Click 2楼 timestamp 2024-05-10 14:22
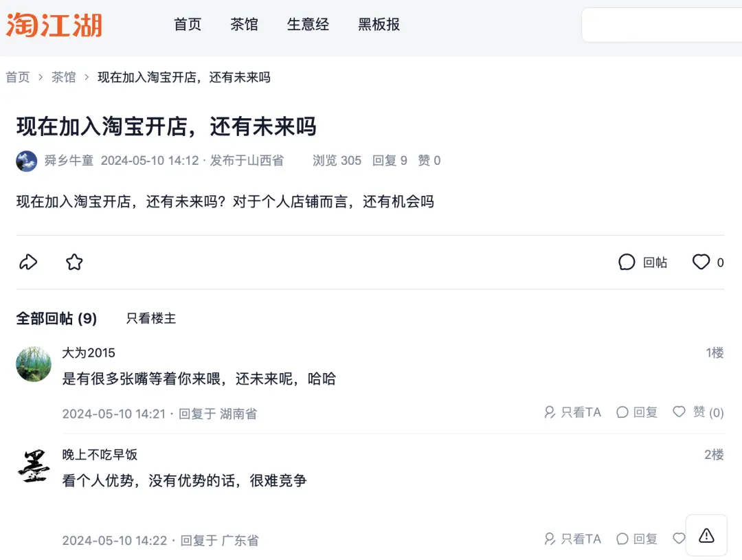This screenshot has height=560, width=742. (x=115, y=541)
